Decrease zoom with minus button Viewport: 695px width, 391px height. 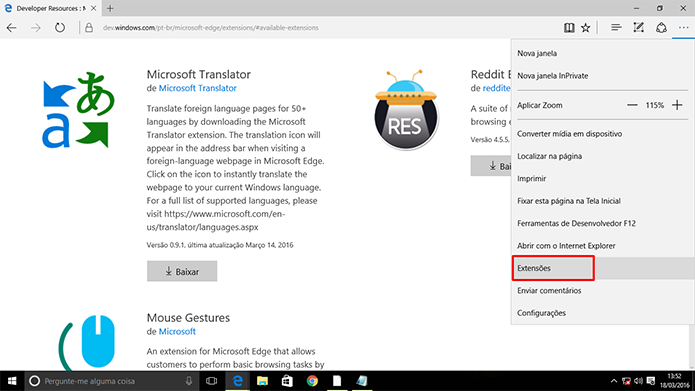[632, 105]
